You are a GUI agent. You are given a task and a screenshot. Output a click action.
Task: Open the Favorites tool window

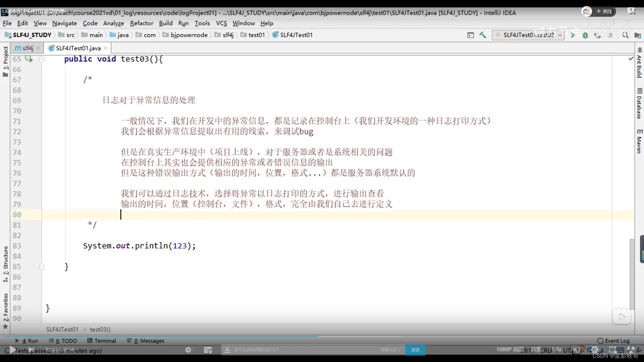[5, 311]
